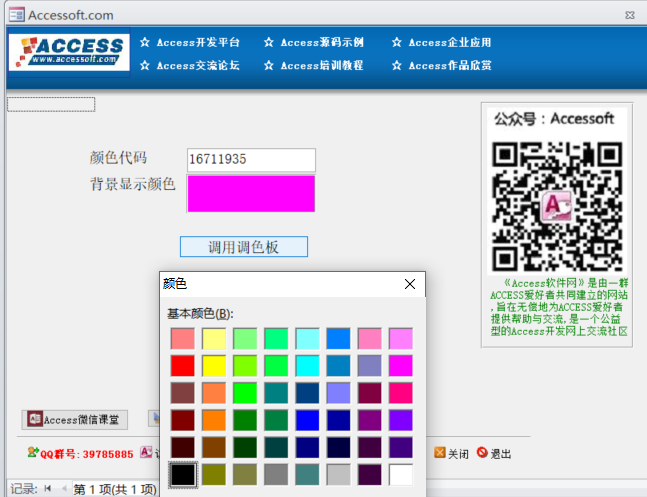Select the selected black swatch
647x497 pixels.
tap(183, 475)
